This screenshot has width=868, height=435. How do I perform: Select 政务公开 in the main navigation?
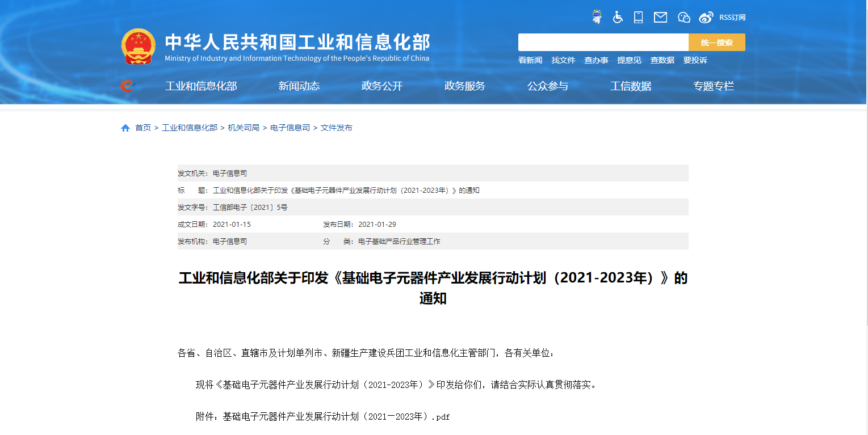coord(381,86)
